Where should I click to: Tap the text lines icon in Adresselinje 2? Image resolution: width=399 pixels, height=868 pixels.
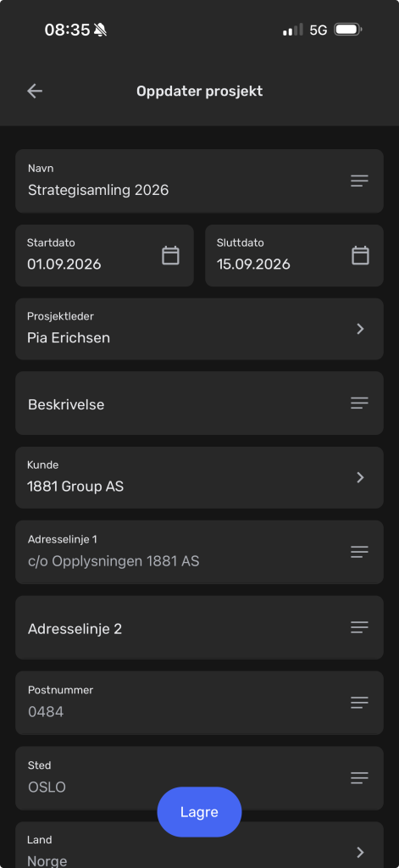(359, 627)
